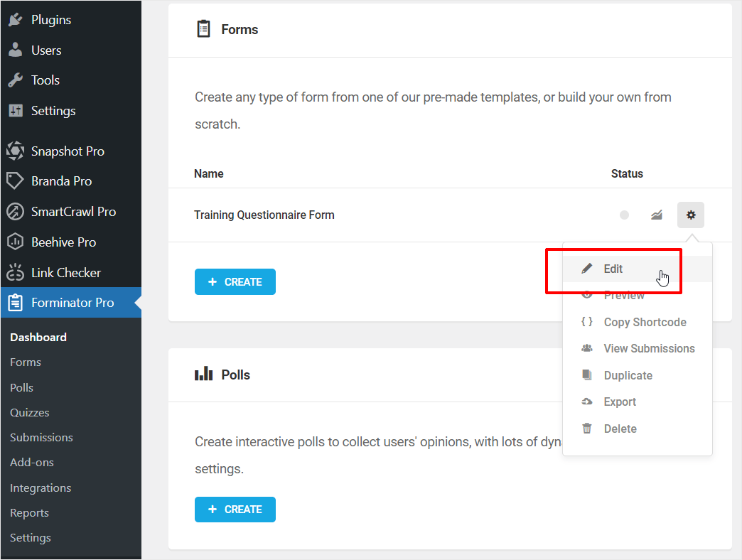Click the Forminator Pro clipboard icon

point(15,303)
